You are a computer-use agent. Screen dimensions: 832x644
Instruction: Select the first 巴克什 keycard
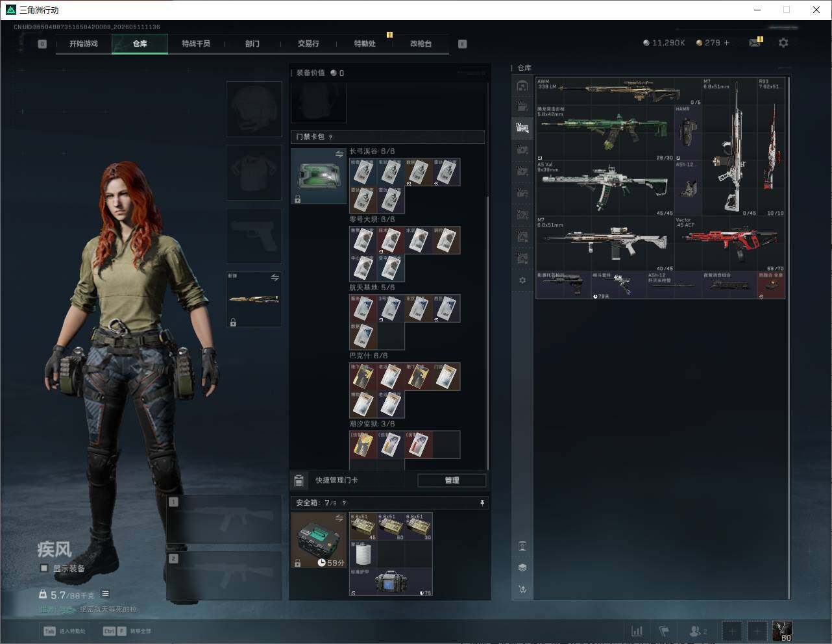tap(363, 377)
